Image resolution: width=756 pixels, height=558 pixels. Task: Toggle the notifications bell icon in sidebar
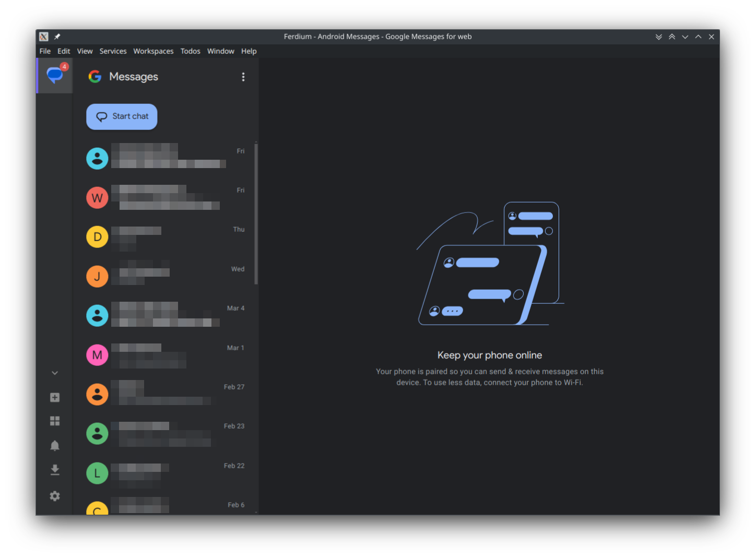coord(55,445)
